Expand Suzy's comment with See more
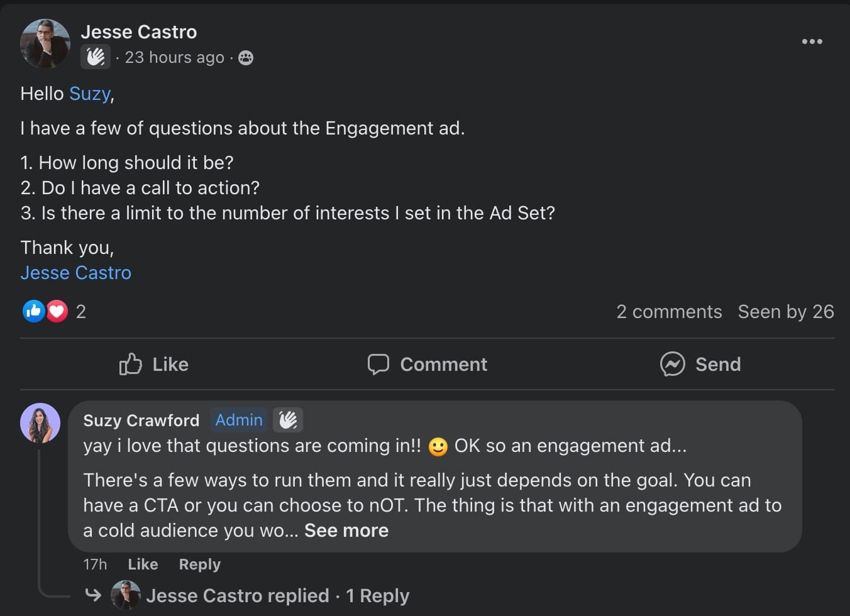The height and width of the screenshot is (616, 850). tap(346, 531)
